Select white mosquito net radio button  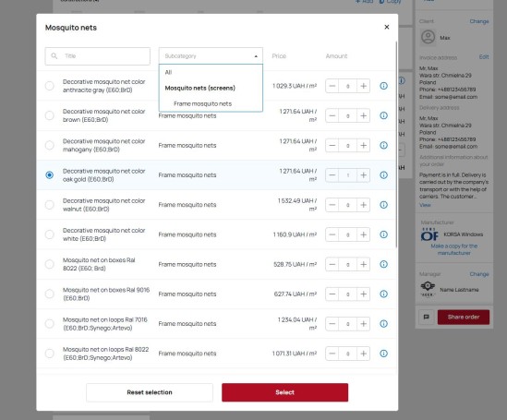click(x=50, y=234)
